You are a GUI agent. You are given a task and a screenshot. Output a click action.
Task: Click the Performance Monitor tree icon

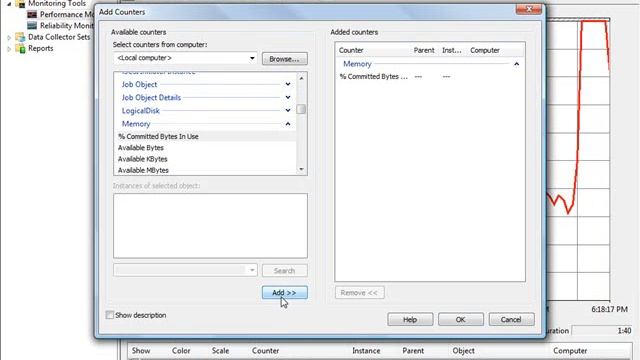point(32,14)
